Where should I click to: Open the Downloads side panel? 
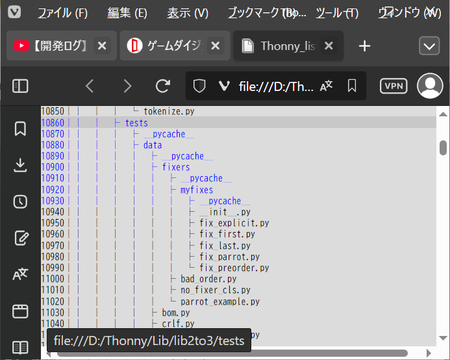pos(20,165)
